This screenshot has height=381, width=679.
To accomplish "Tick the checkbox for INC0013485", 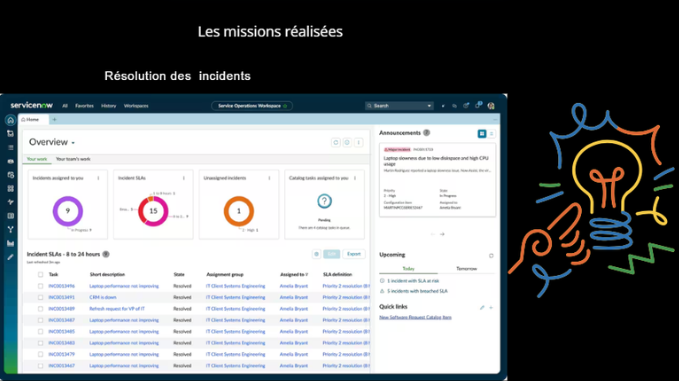I will pos(40,332).
